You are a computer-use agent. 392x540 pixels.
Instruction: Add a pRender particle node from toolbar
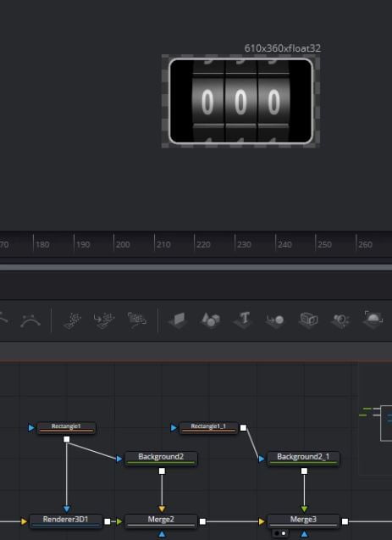pos(136,320)
